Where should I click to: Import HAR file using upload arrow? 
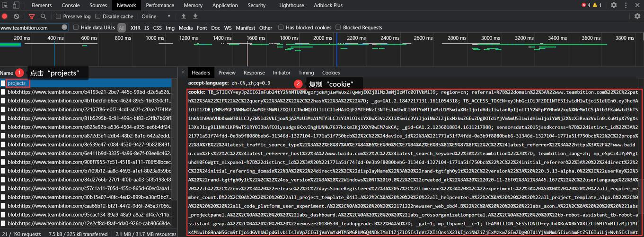tap(184, 17)
